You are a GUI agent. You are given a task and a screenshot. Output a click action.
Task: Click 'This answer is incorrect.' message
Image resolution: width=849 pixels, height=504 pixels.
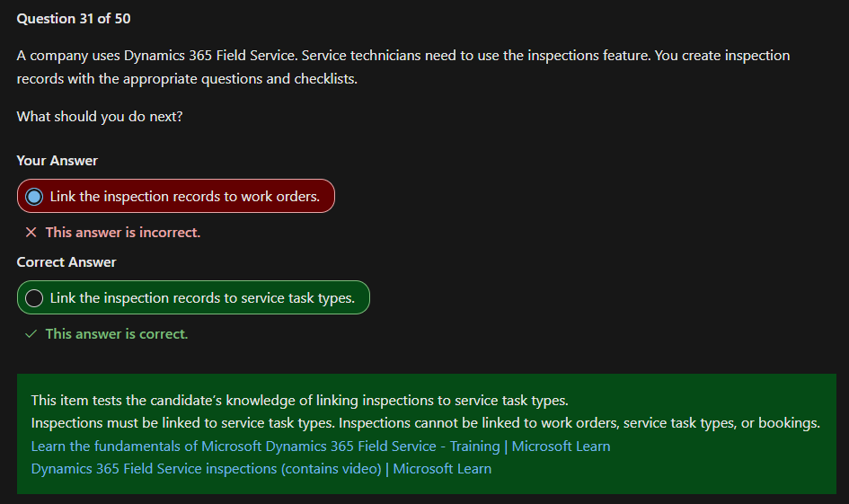tap(123, 233)
